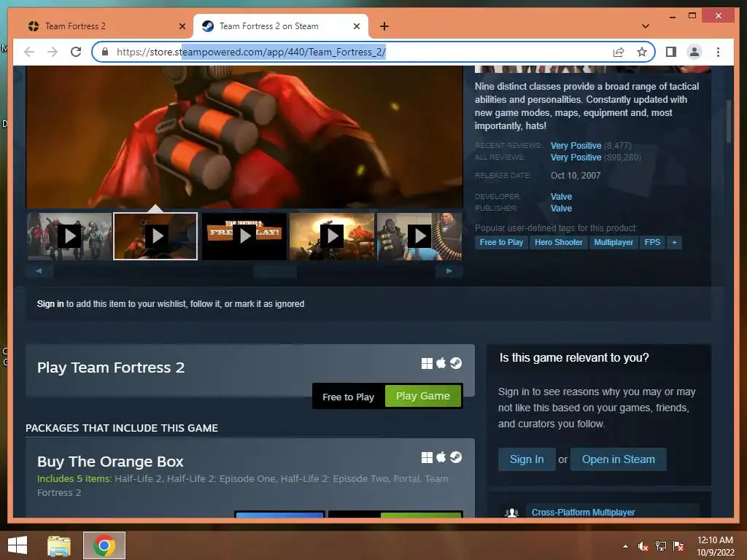
Task: Click the main trailer video preview
Action: click(x=244, y=137)
